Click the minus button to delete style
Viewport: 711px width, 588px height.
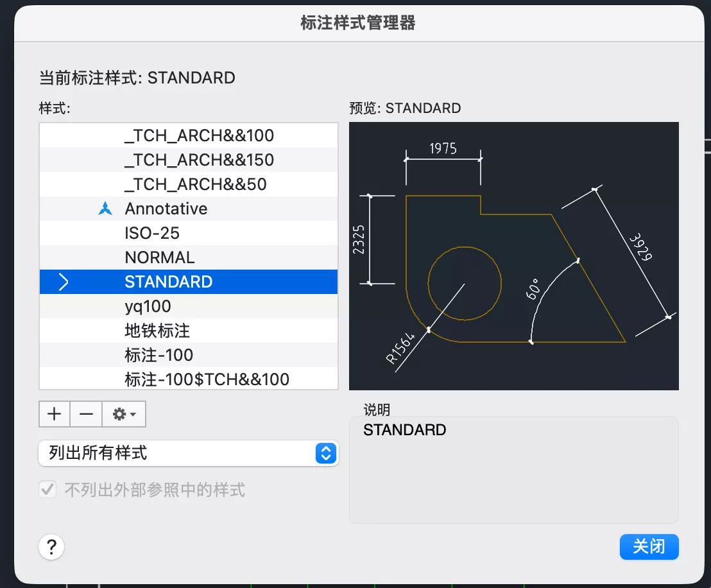[x=86, y=414]
